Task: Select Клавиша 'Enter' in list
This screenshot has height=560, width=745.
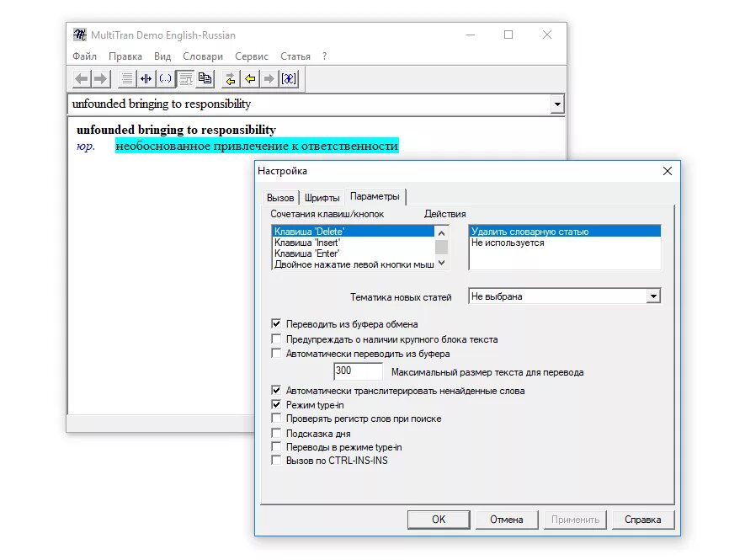Action: 354,253
